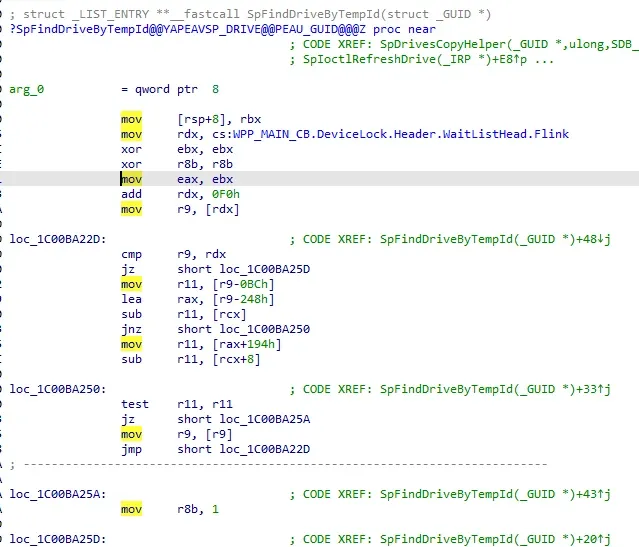639x547 pixels.
Task: Select operand 'r11, [rcx]' of sub
Action: tap(212, 315)
